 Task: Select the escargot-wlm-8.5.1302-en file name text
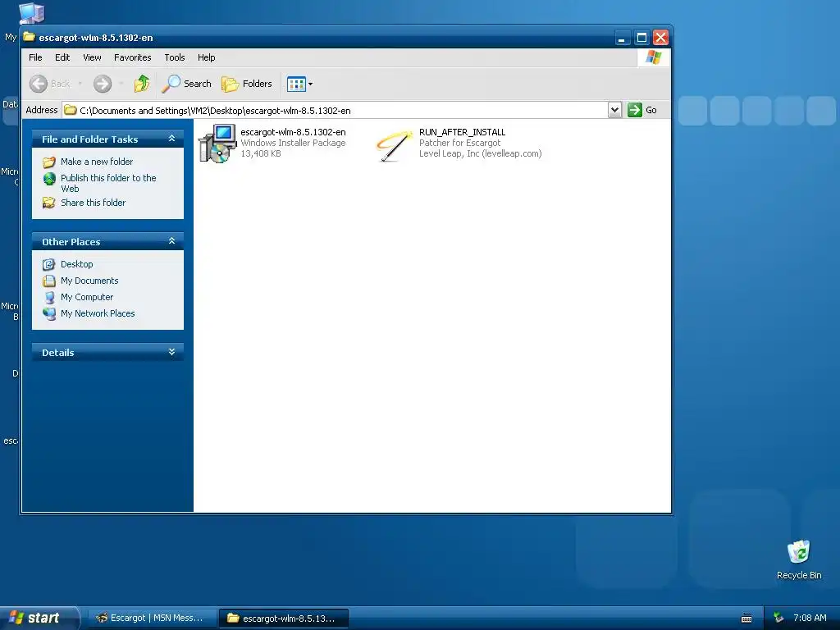click(x=293, y=132)
